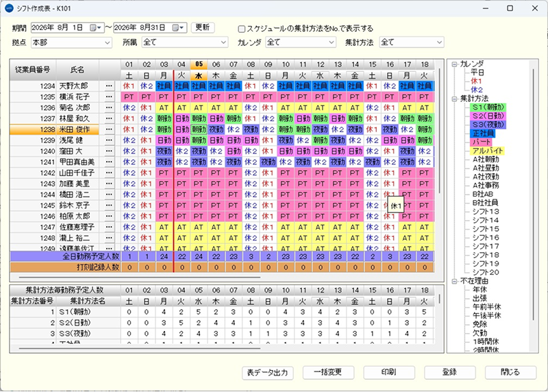This screenshot has height=392, width=548.
Task: Open the end date calendar picker icon
Action: (177, 27)
